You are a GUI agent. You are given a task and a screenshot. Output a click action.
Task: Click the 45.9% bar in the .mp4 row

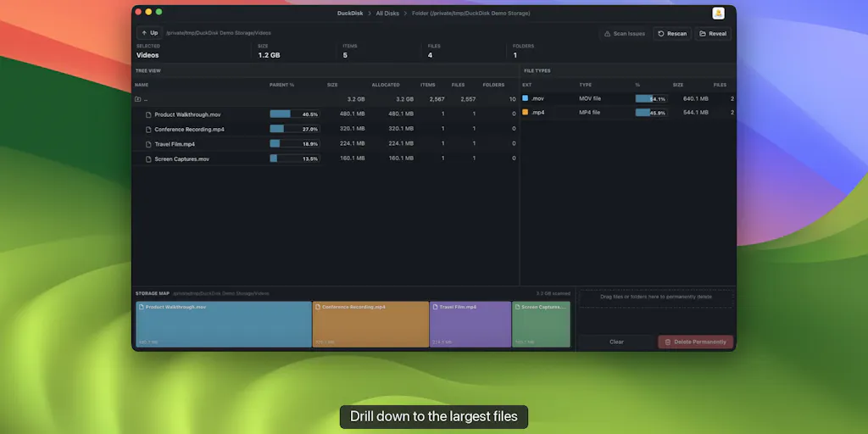click(651, 113)
